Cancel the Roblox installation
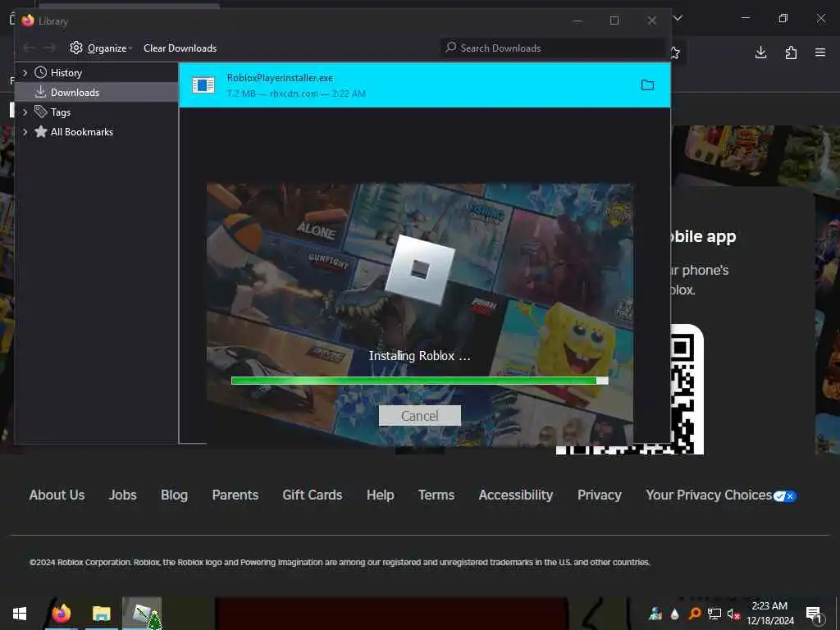The height and width of the screenshot is (630, 840). coord(419,416)
